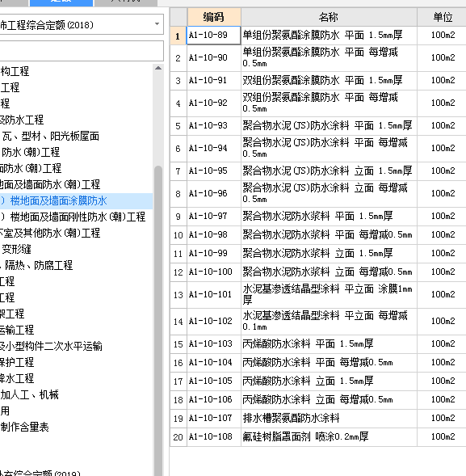Select code cell A1-10-108

[x=214, y=437]
